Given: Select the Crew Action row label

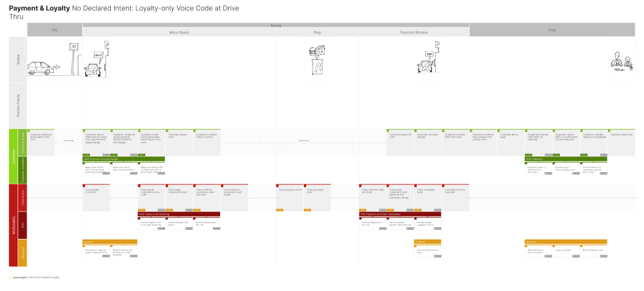Looking at the screenshot, I should pyautogui.click(x=22, y=198).
